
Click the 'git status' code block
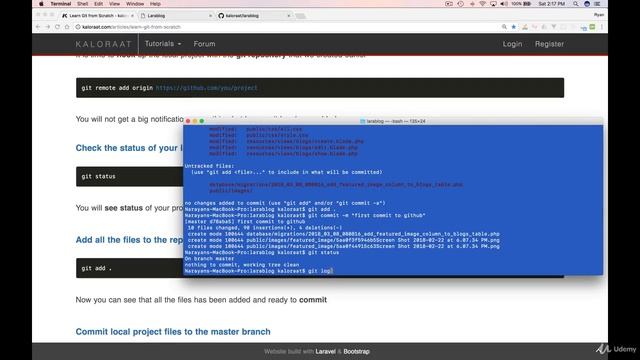coord(129,176)
